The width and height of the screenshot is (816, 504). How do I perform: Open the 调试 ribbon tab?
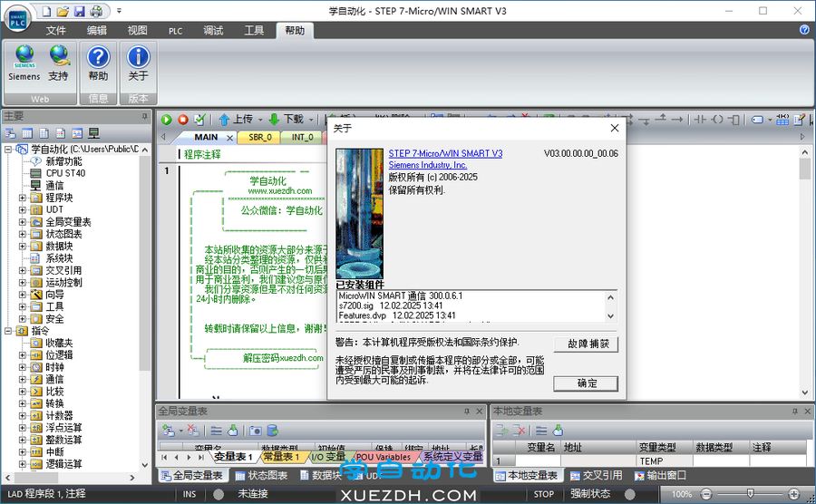[213, 31]
